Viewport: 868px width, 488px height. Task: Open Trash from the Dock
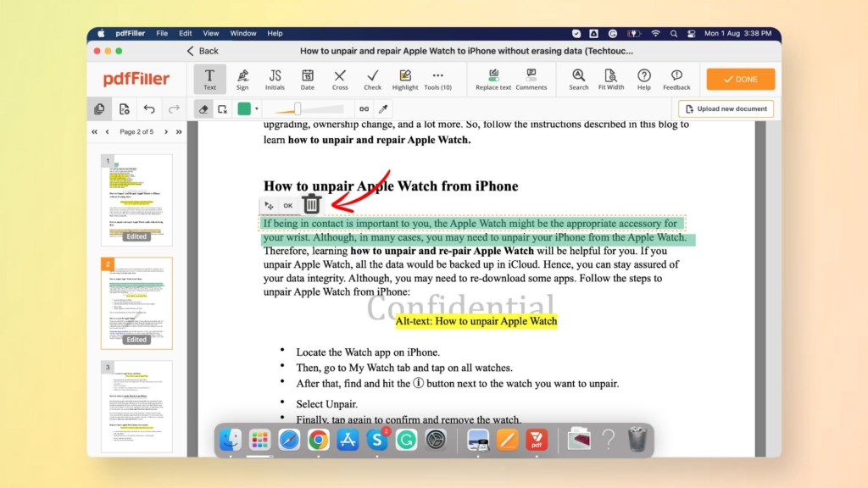click(637, 440)
